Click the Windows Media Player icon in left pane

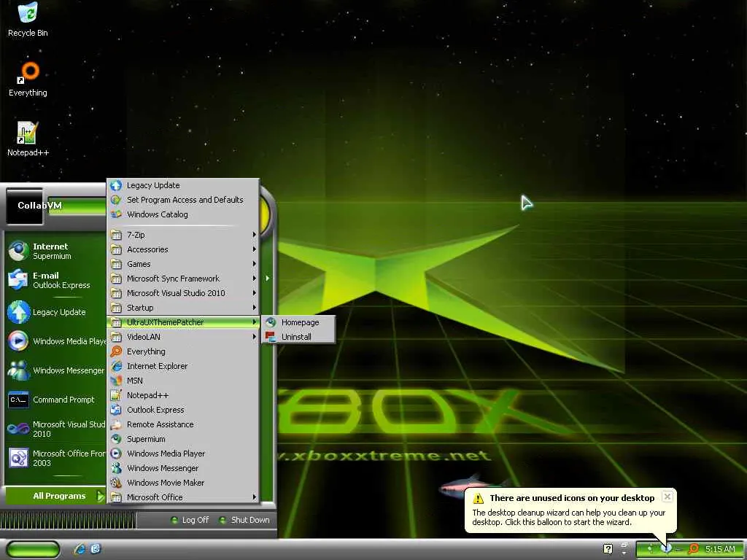(x=18, y=341)
